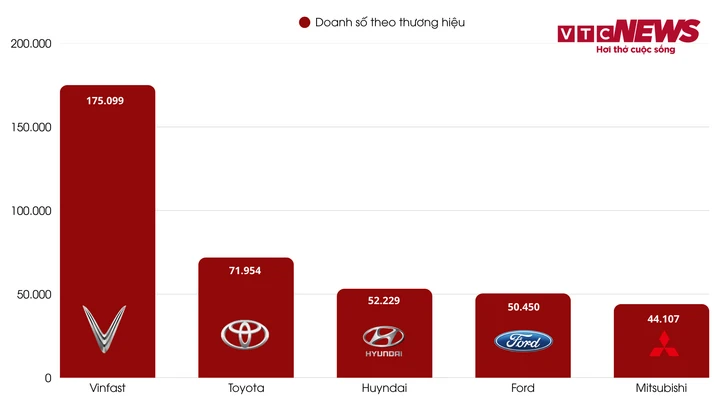This screenshot has width=720, height=405.
Task: Click the 'Hơi thở cuộc sống' slogan
Action: pos(635,50)
